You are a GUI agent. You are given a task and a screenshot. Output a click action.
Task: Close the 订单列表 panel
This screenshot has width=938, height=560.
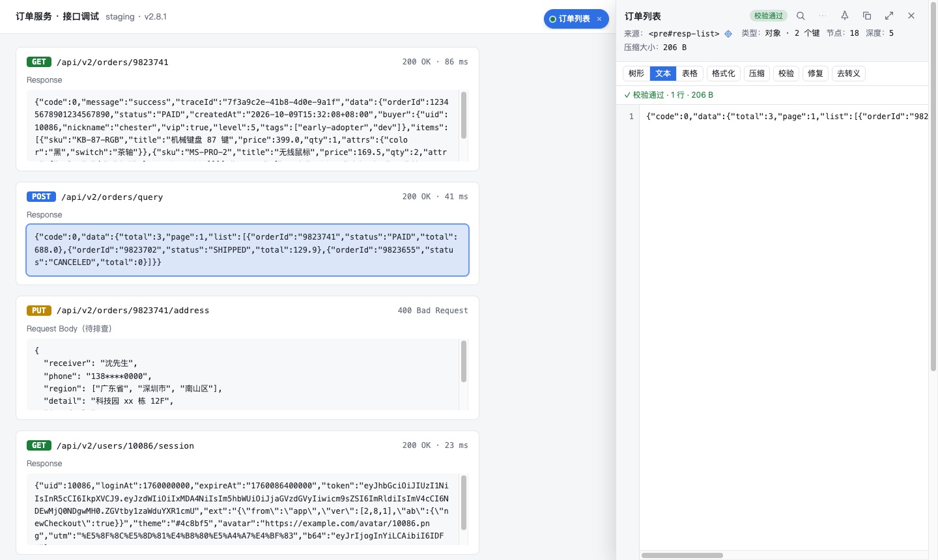pos(911,16)
